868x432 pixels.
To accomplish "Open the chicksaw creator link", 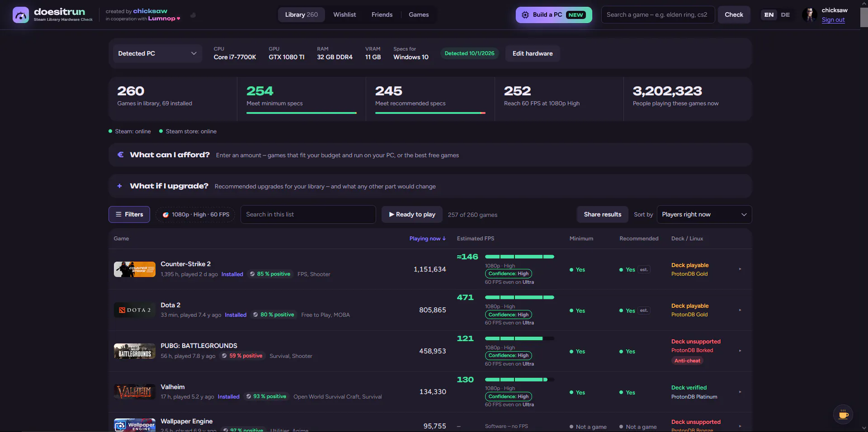I will [150, 11].
